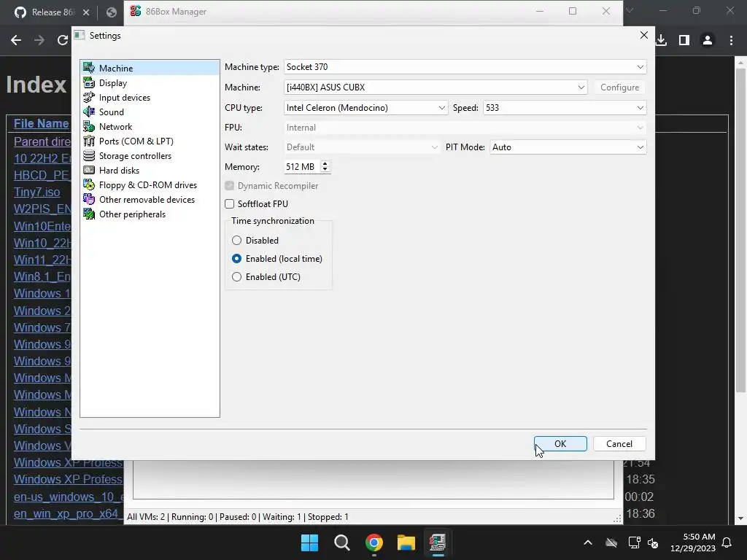Enable the Softfloat FPU checkbox
Viewport: 747px width, 560px height.
click(230, 204)
